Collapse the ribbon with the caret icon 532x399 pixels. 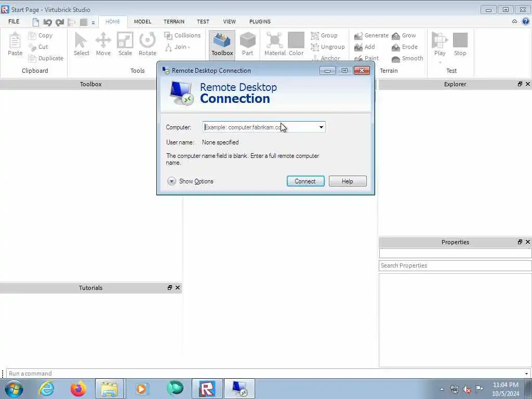point(514,21)
